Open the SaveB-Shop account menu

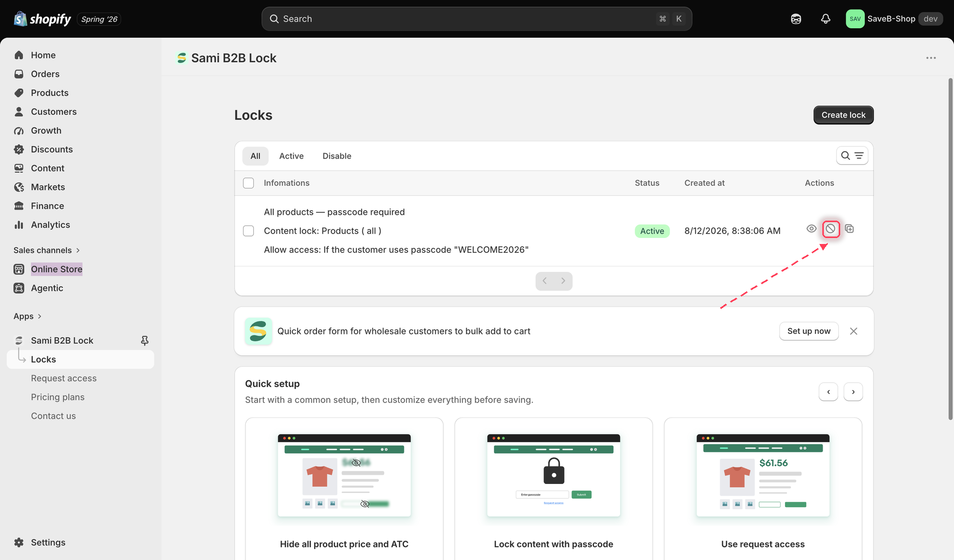(x=894, y=19)
